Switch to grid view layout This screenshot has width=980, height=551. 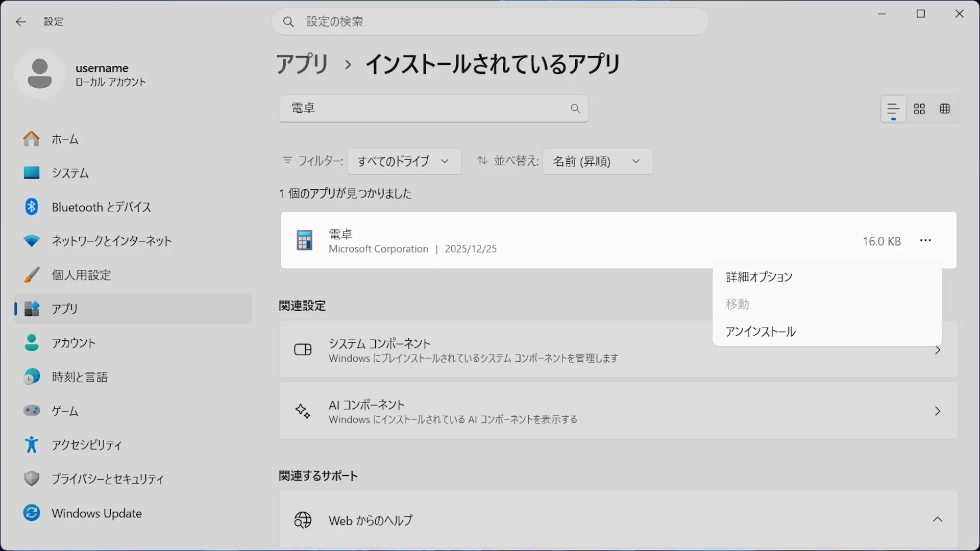tap(919, 109)
